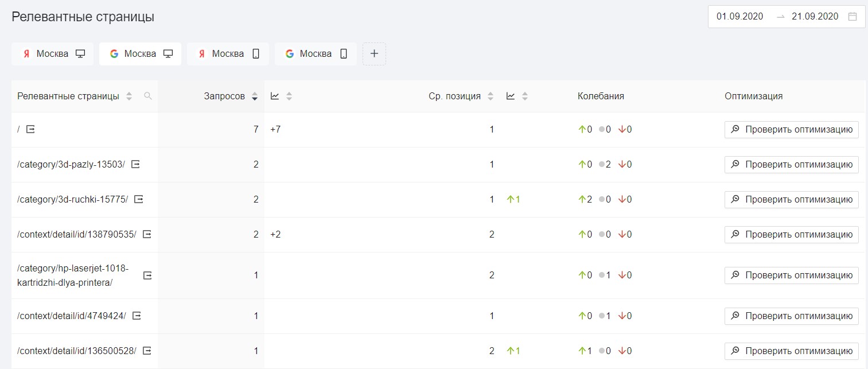Viewport: 868px width, 369px height.
Task: Click Проверить оптимизацию for context id 4749424
Action: pos(791,316)
